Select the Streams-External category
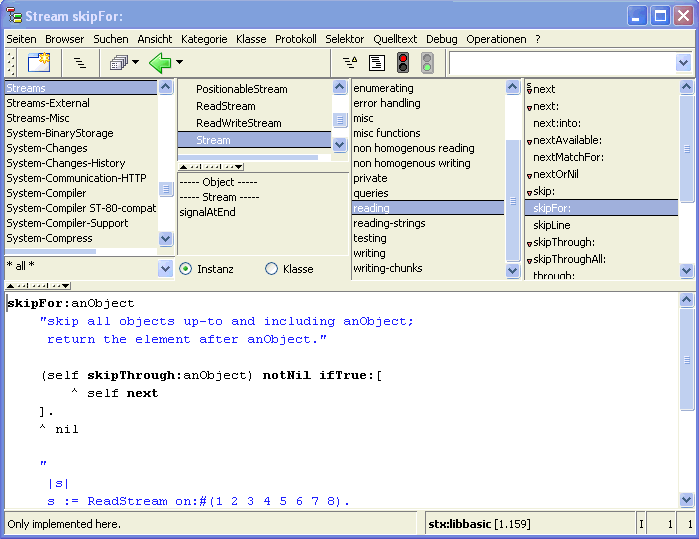This screenshot has width=699, height=539. pyautogui.click(x=81, y=103)
